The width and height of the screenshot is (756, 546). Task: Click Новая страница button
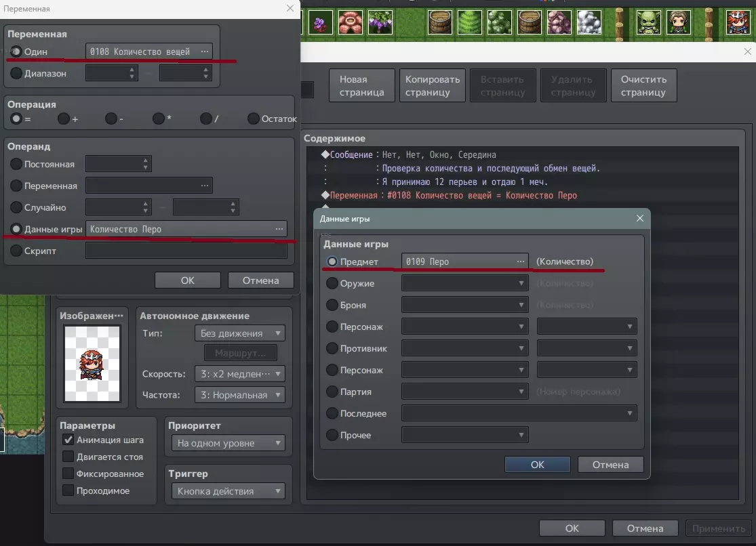(361, 85)
